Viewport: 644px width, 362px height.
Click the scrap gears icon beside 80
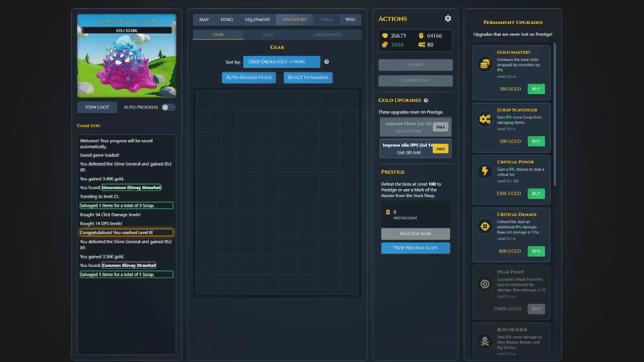(422, 45)
